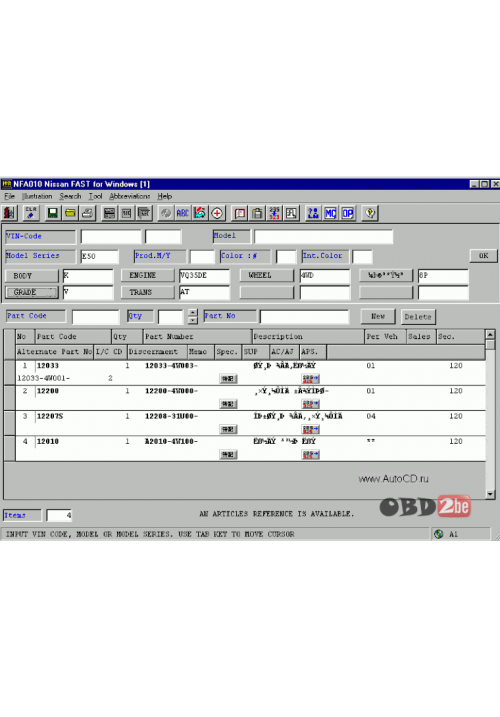
Task: Click the TRANS selector button
Action: coord(148,292)
